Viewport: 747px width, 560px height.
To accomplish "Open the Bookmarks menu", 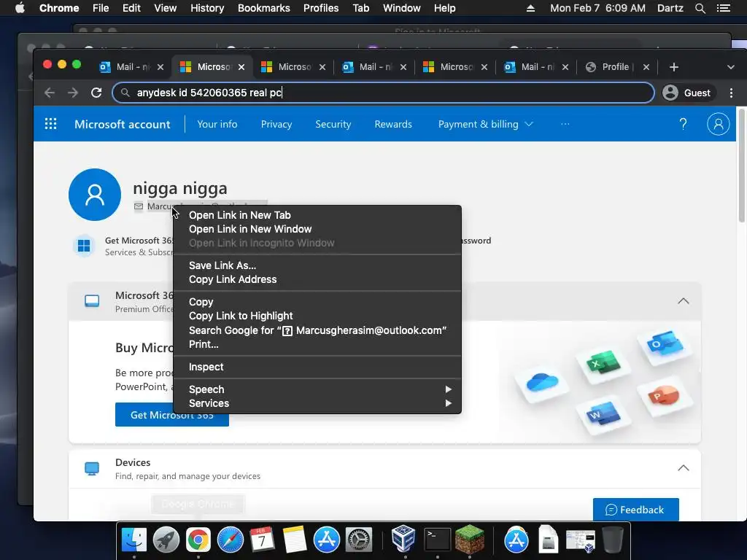I will pyautogui.click(x=264, y=8).
